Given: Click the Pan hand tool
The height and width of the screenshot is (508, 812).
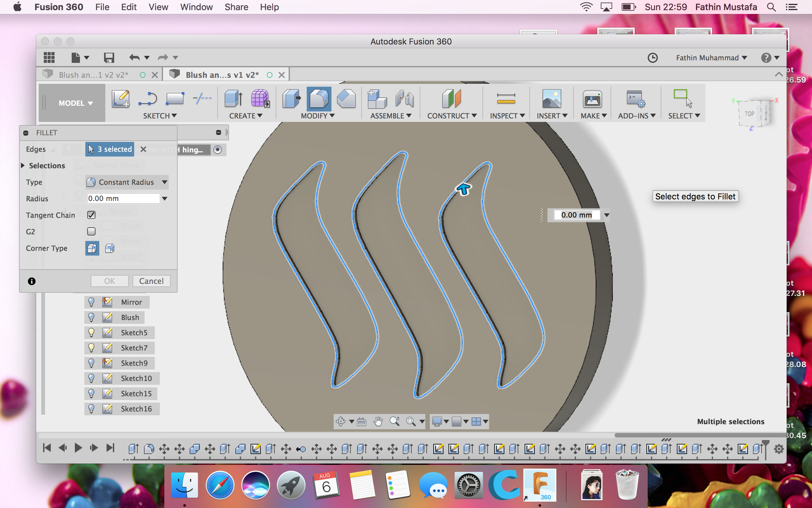Looking at the screenshot, I should pyautogui.click(x=378, y=421).
